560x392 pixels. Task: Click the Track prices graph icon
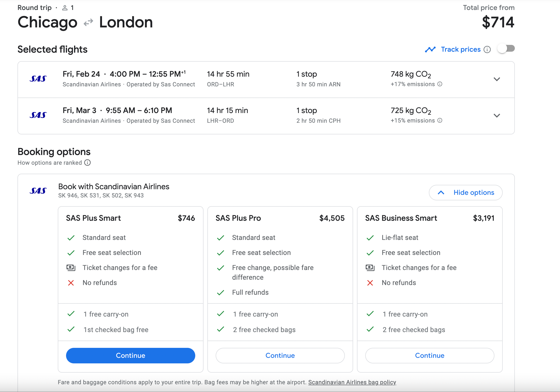point(430,49)
